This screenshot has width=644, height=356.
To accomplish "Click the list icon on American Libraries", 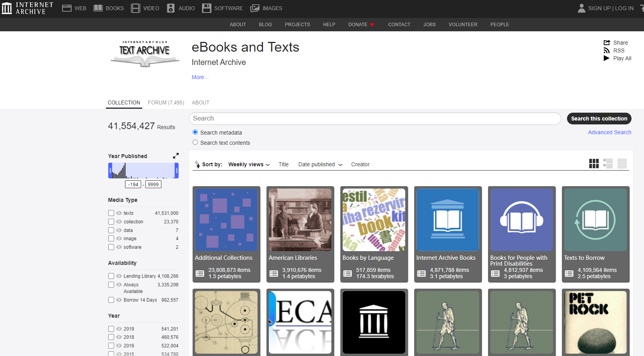I will pyautogui.click(x=274, y=273).
